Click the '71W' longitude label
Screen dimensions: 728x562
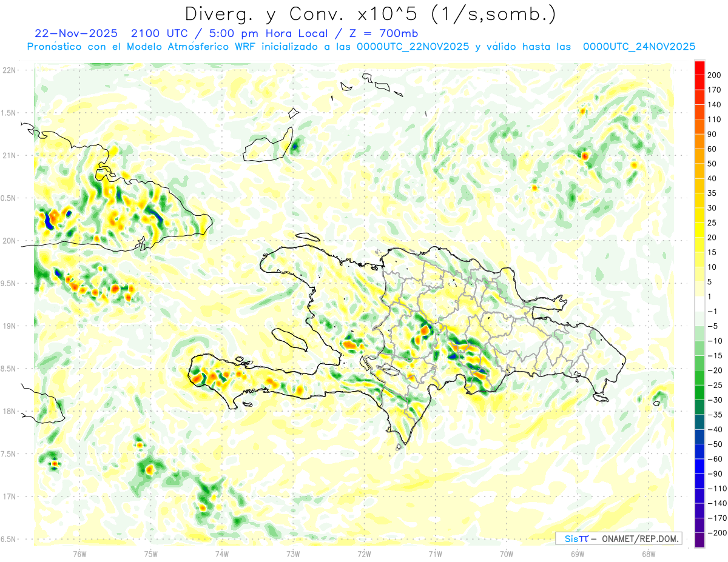click(435, 554)
